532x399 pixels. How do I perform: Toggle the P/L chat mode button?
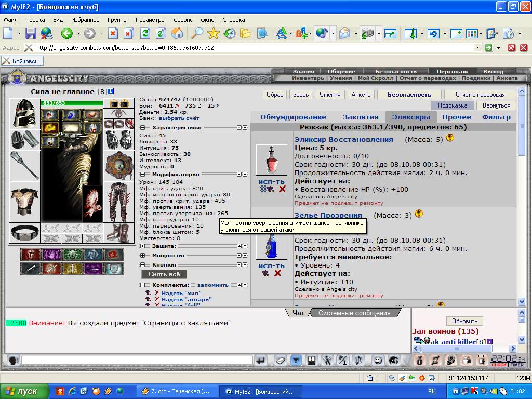click(x=343, y=361)
